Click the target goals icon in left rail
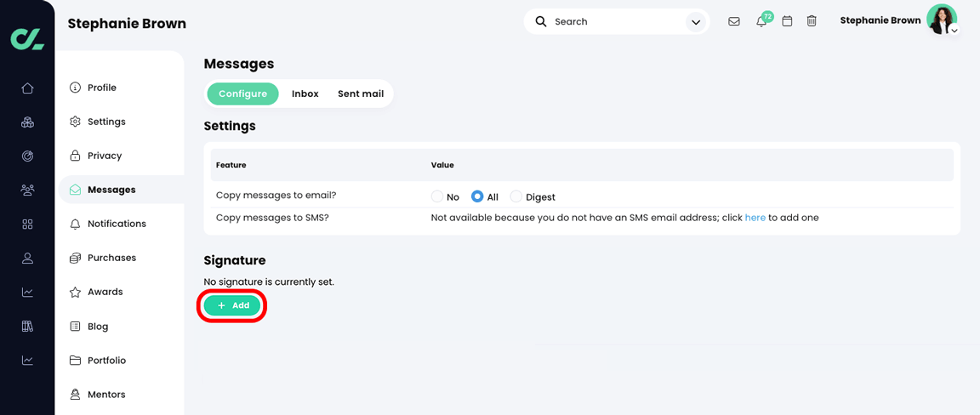Screen dimensions: 980x415 27,156
